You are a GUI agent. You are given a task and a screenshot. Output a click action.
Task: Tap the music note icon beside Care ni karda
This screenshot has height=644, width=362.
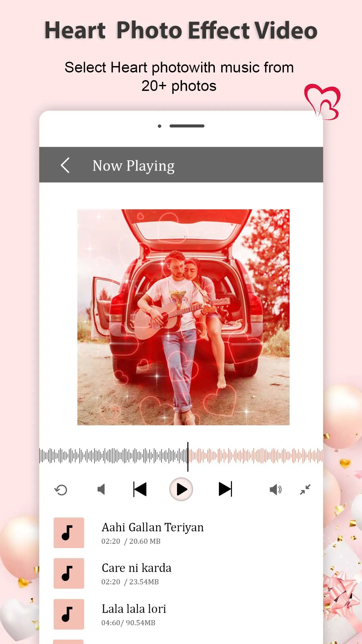[x=69, y=573]
